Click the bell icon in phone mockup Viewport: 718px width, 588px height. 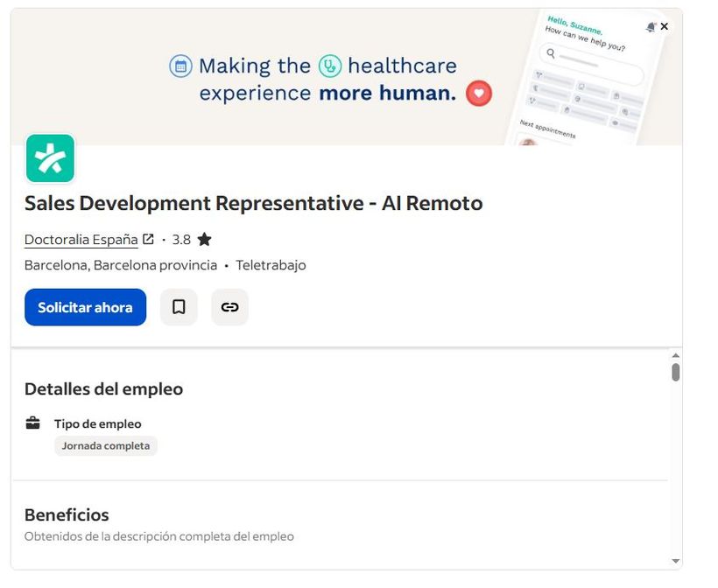click(650, 27)
